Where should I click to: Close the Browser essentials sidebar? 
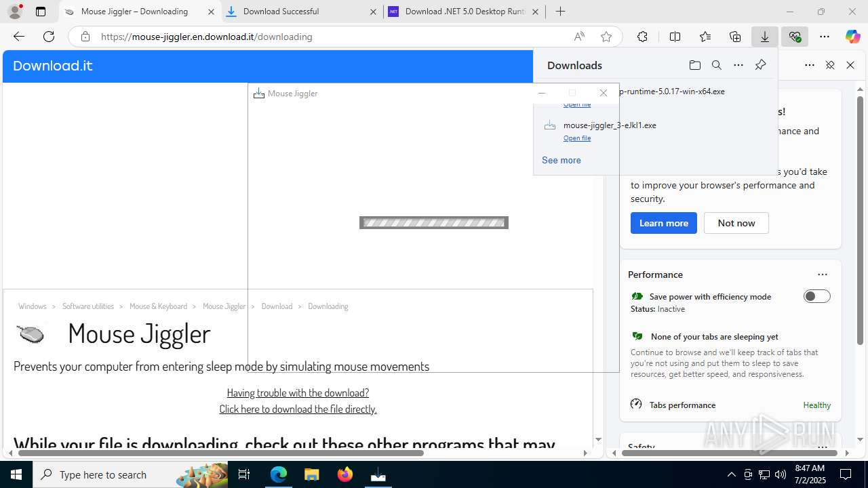click(x=850, y=65)
